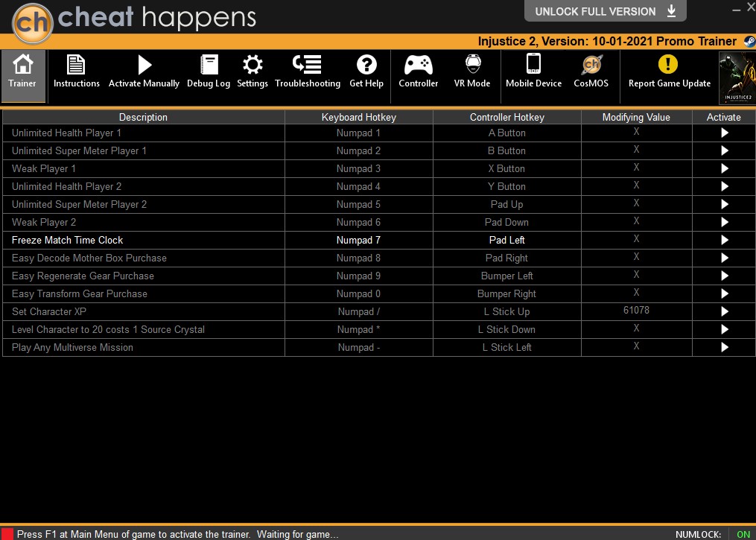Open the Controller settings

pyautogui.click(x=418, y=71)
